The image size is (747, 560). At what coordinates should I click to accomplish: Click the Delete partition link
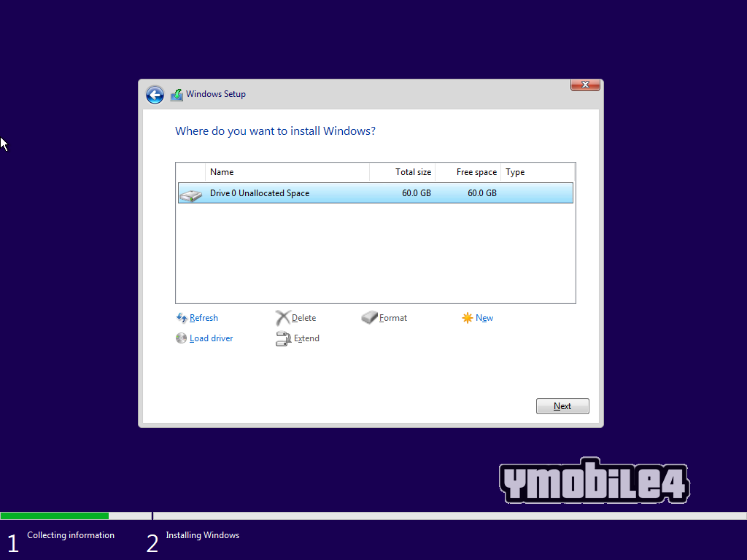(303, 318)
